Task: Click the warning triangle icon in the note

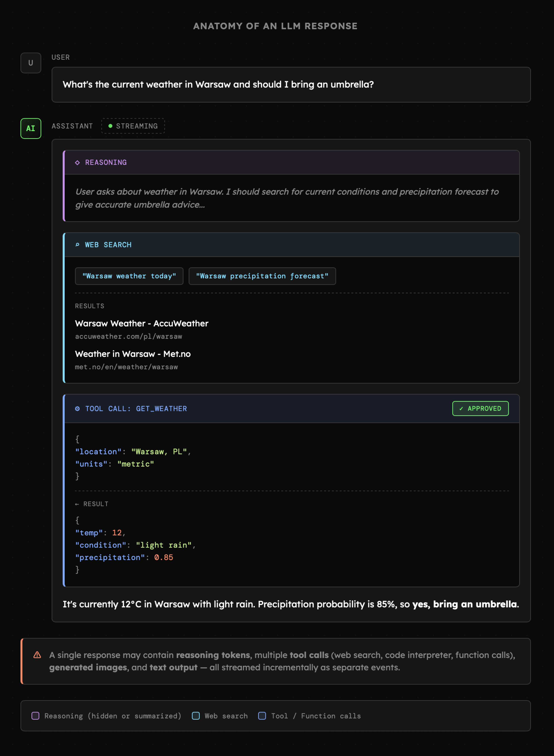Action: tap(37, 655)
